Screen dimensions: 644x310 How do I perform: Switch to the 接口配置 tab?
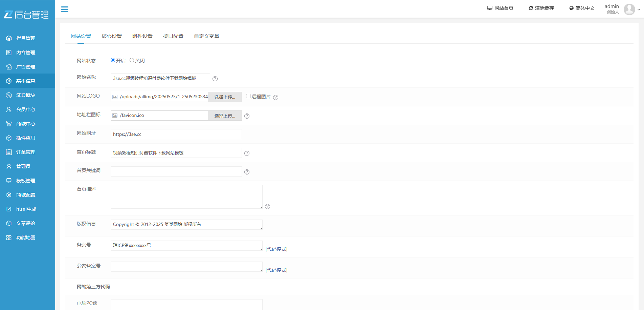[173, 36]
